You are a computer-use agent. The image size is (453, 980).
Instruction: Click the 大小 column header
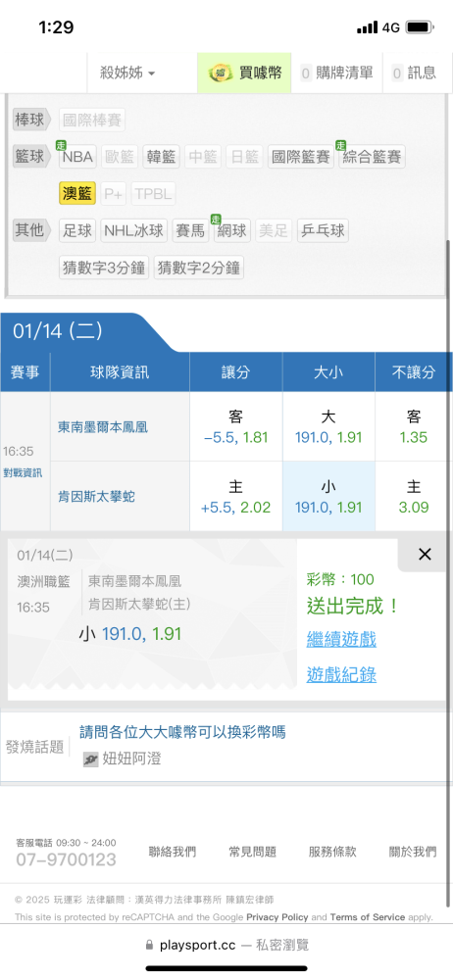328,372
